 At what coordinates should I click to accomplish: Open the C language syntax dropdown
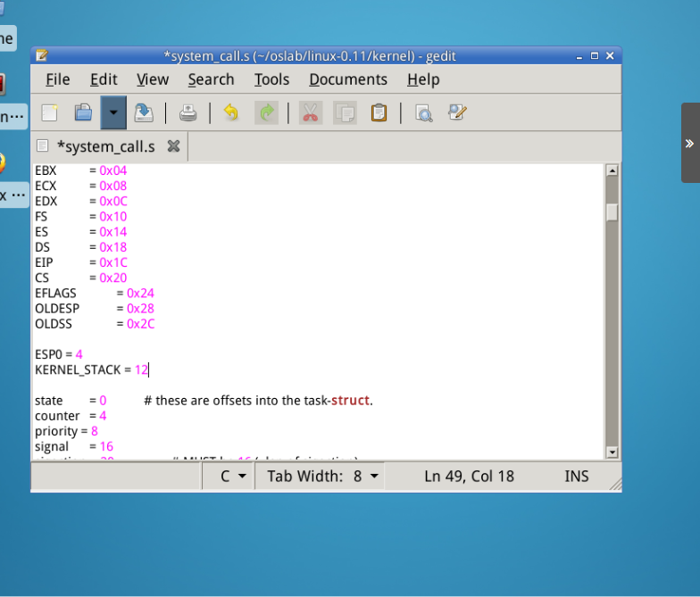[235, 477]
